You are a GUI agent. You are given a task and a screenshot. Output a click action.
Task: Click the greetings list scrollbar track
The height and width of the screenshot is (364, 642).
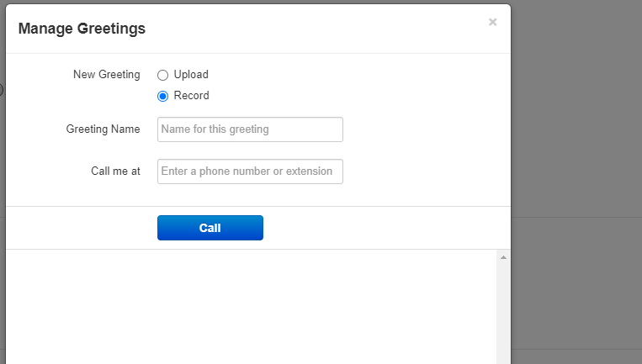(x=503, y=311)
